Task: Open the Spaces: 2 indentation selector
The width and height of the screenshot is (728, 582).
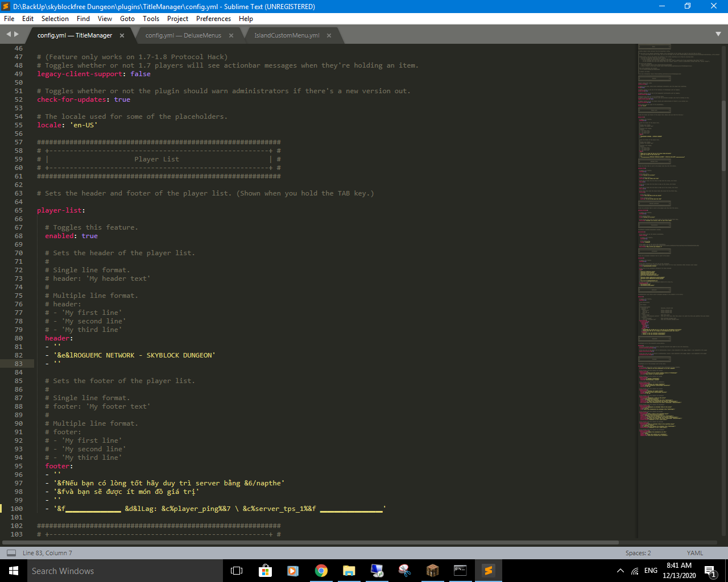Action: (x=638, y=553)
